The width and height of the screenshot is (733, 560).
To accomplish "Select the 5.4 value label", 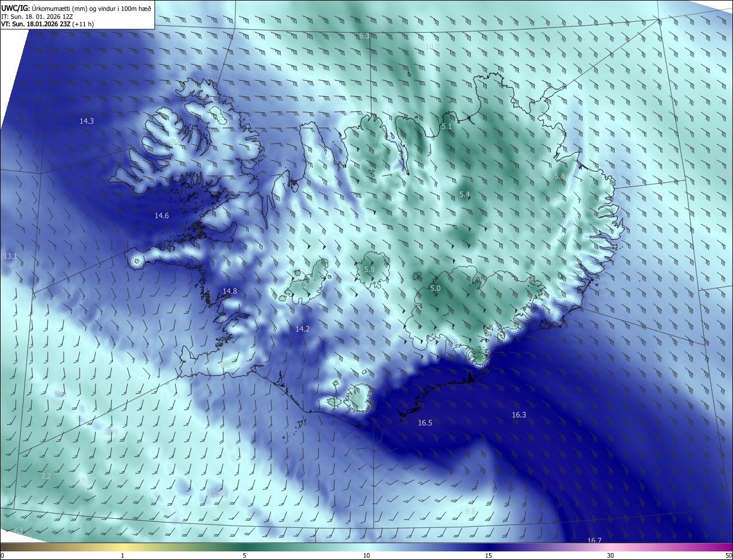I will coord(464,195).
